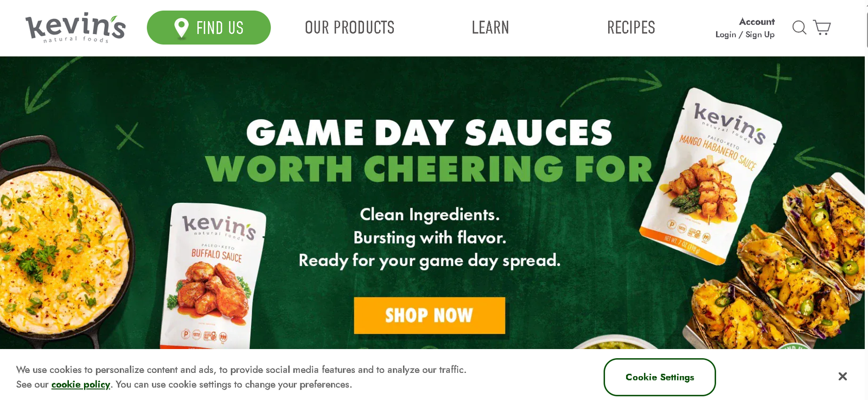Open the shopping cart icon
The image size is (868, 400).
point(822,28)
